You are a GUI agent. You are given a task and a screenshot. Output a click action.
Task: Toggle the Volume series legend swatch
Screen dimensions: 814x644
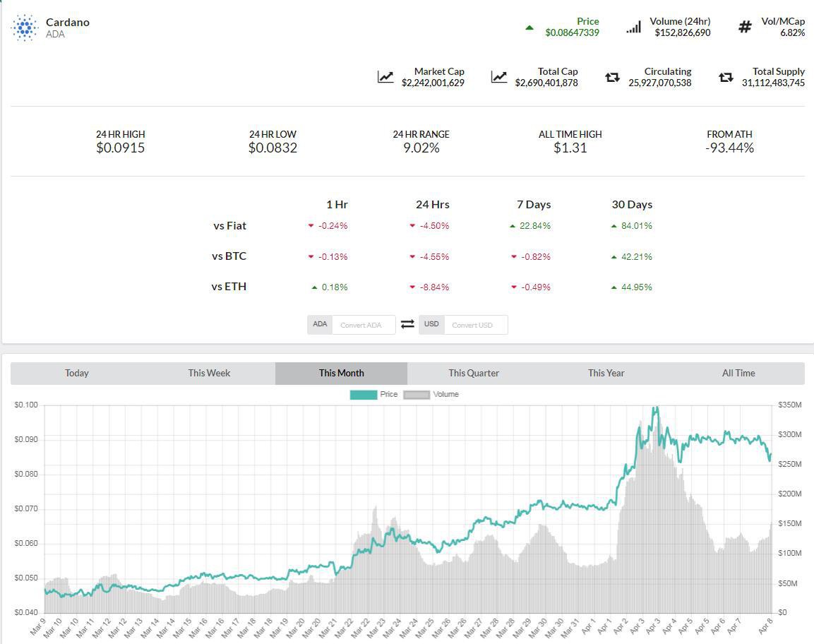pos(417,395)
